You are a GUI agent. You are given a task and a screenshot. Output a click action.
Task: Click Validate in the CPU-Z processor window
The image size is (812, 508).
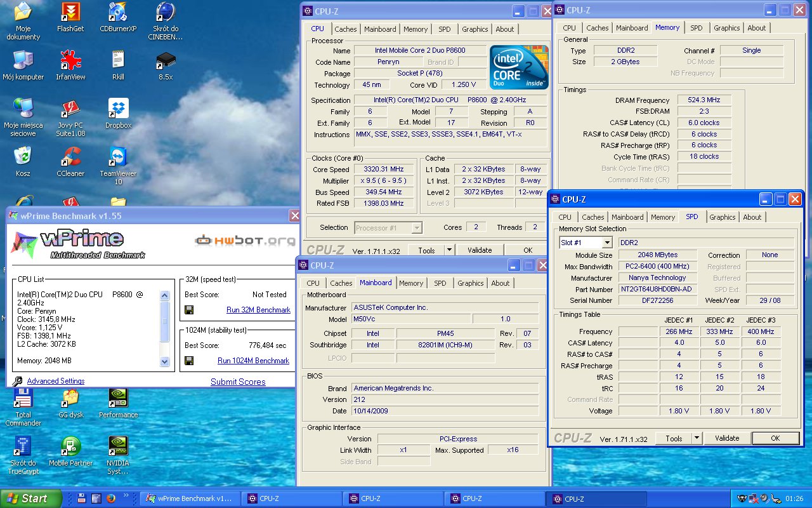pos(480,250)
